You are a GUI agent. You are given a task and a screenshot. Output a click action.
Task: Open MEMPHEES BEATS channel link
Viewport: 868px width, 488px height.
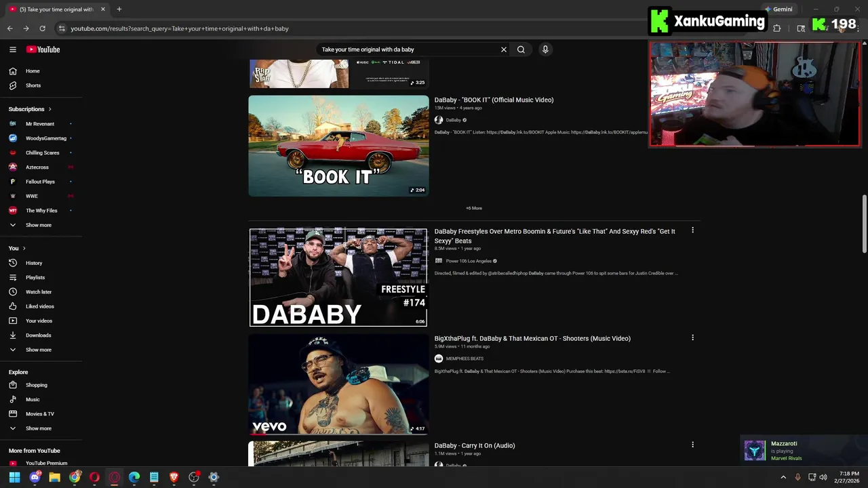(x=465, y=359)
